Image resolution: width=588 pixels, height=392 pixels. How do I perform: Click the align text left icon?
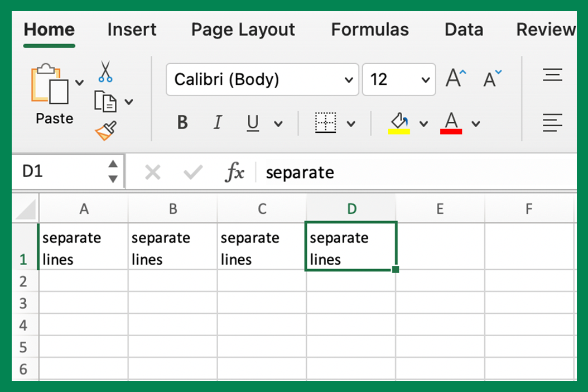pyautogui.click(x=552, y=123)
